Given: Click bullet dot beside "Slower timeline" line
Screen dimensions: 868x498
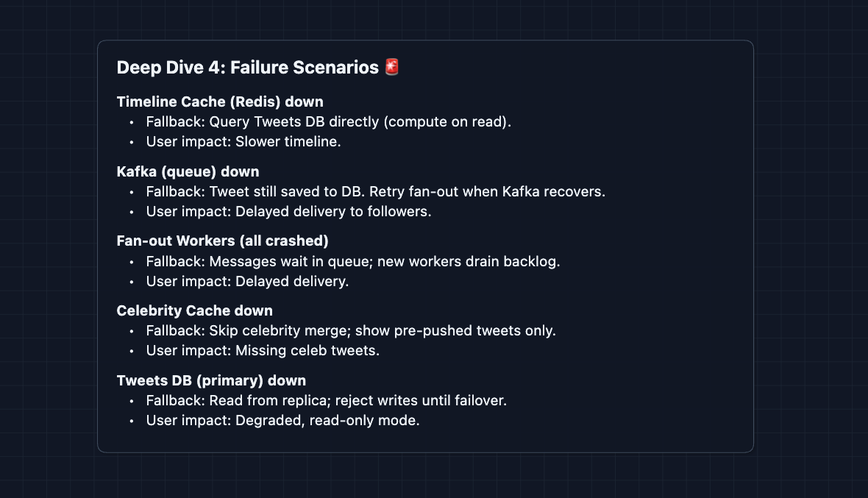Looking at the screenshot, I should coord(132,142).
